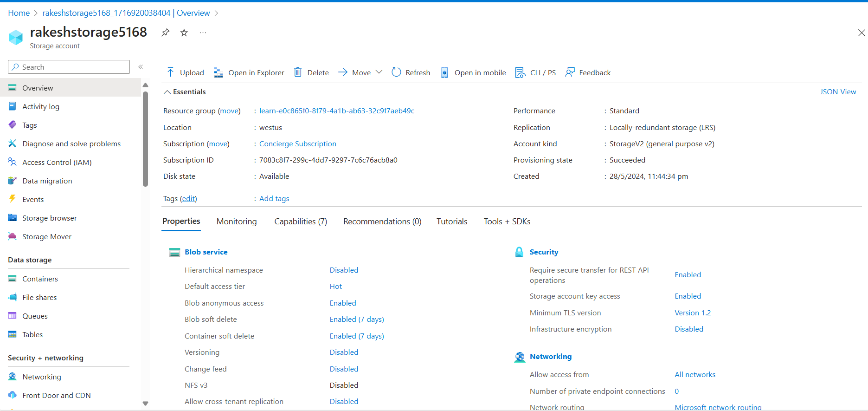Image resolution: width=868 pixels, height=411 pixels.
Task: Click the Open in Explorer icon
Action: click(x=218, y=72)
